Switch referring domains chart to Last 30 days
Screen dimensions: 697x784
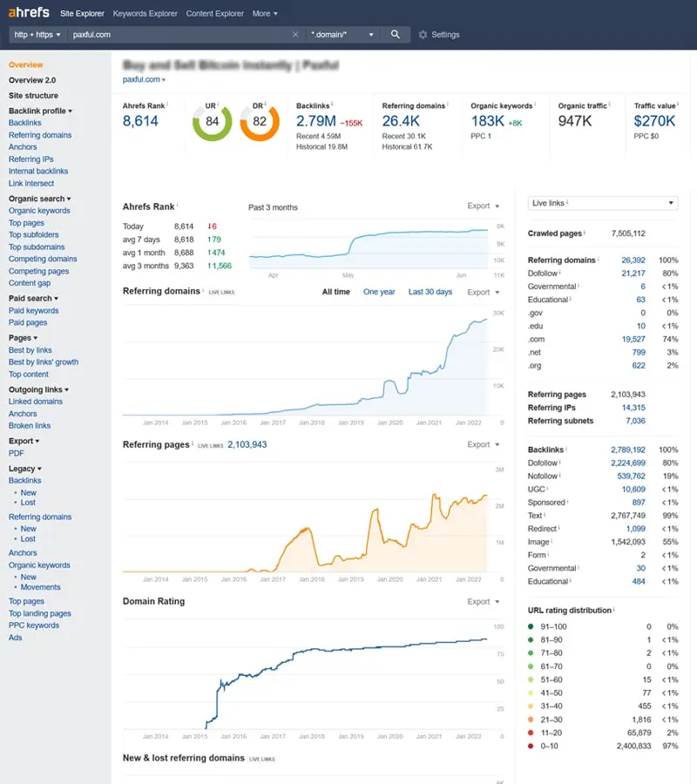tap(430, 292)
